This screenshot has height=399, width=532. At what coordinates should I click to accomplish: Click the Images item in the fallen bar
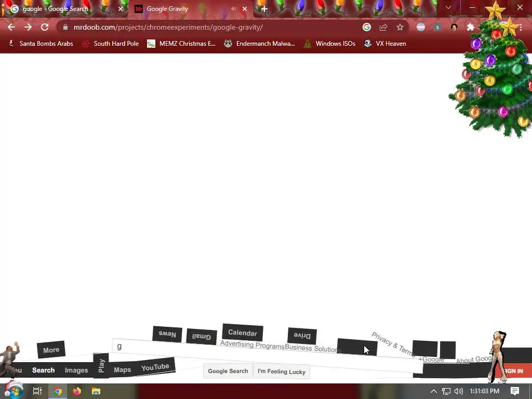click(76, 370)
